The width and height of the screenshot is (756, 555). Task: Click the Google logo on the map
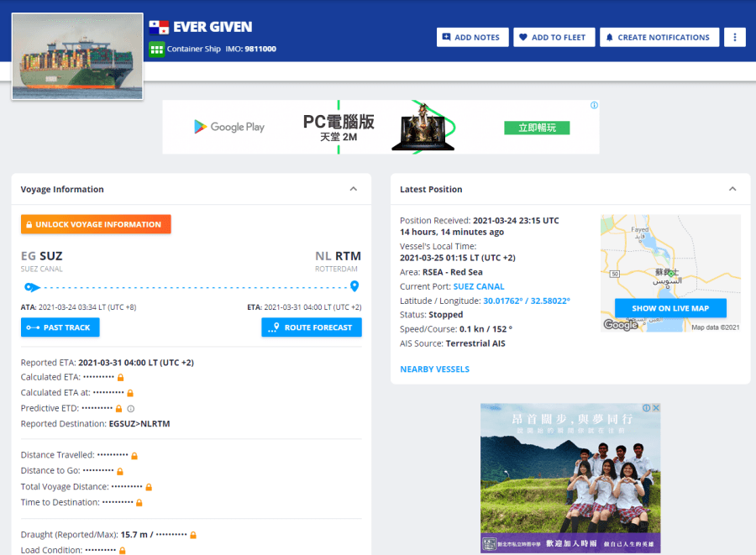coord(621,325)
